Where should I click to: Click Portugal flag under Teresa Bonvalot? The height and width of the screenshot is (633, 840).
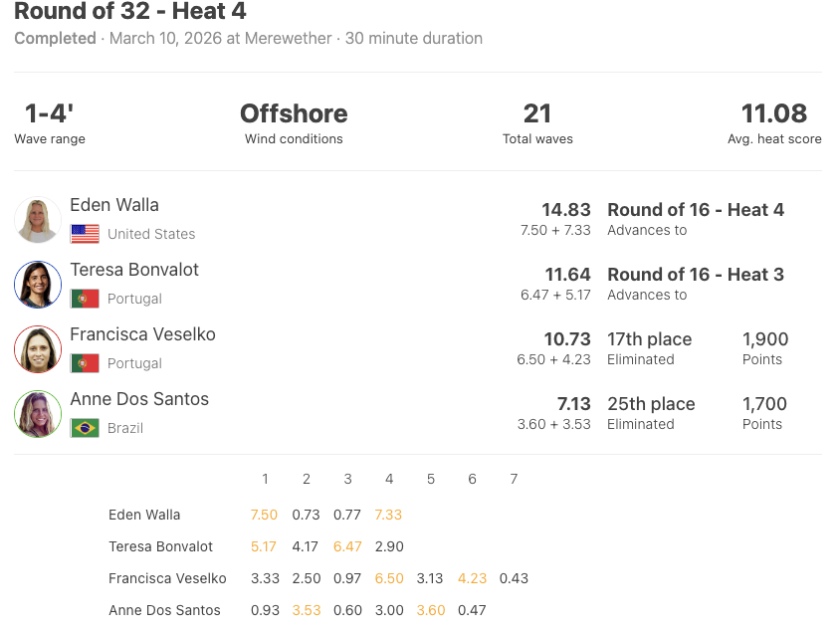coord(85,299)
